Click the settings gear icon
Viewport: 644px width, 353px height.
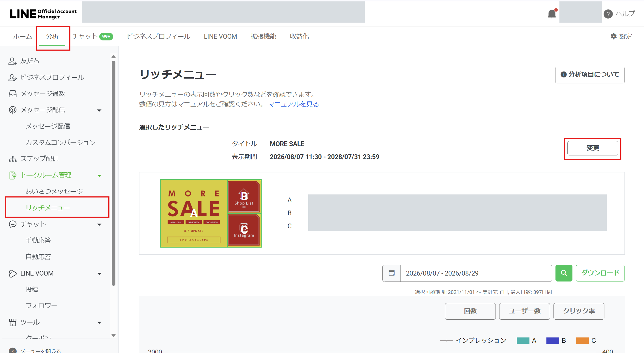(613, 36)
